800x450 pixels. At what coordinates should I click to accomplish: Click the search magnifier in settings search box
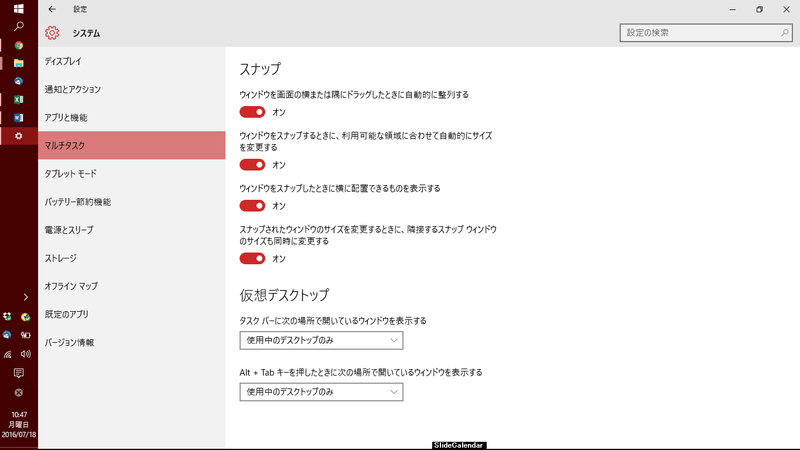[785, 33]
